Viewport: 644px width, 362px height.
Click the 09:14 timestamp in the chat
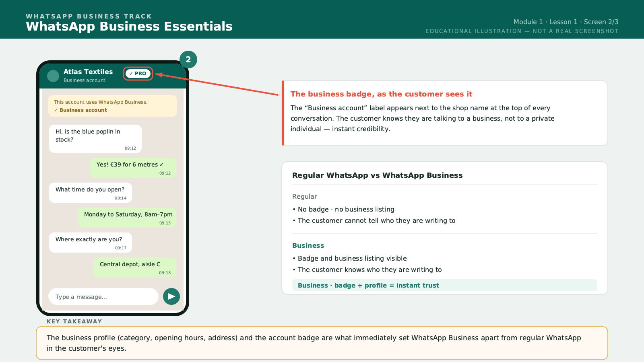point(120,198)
